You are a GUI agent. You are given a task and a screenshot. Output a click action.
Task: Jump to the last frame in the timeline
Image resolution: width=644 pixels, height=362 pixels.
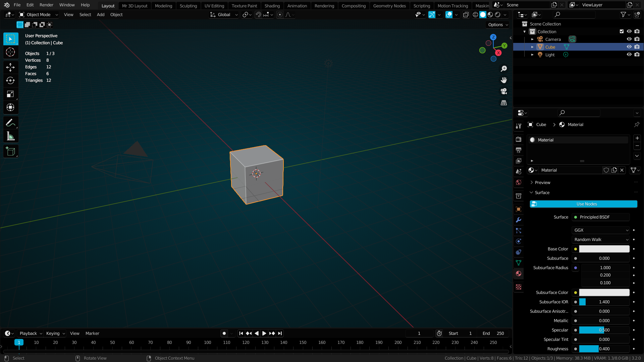click(279, 333)
